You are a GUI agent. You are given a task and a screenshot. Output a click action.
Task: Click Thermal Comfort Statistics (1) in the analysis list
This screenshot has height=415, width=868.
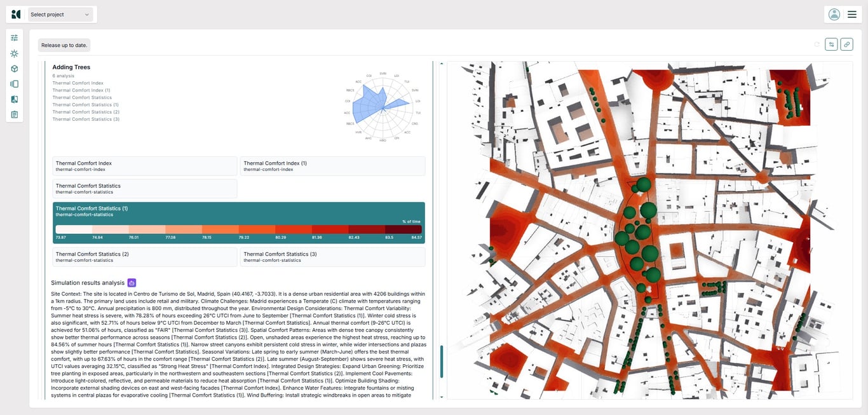pos(86,104)
